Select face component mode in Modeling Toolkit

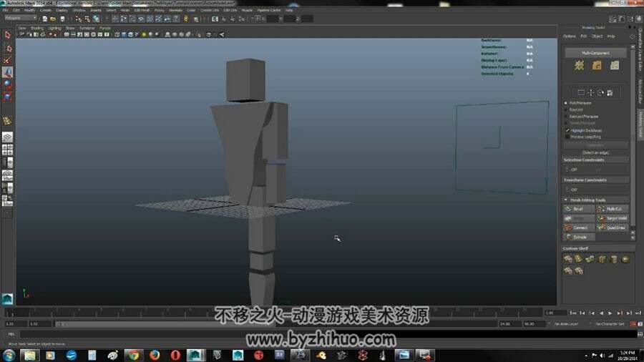click(615, 66)
